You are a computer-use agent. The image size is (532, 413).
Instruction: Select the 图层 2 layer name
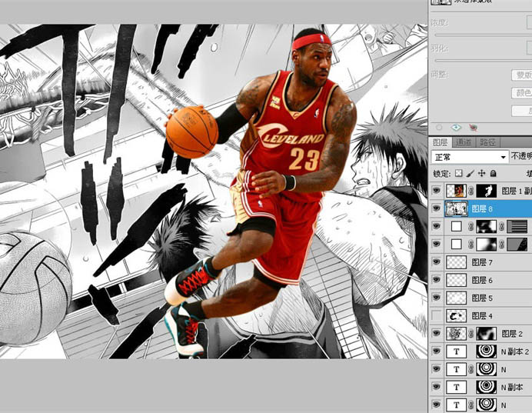512,334
